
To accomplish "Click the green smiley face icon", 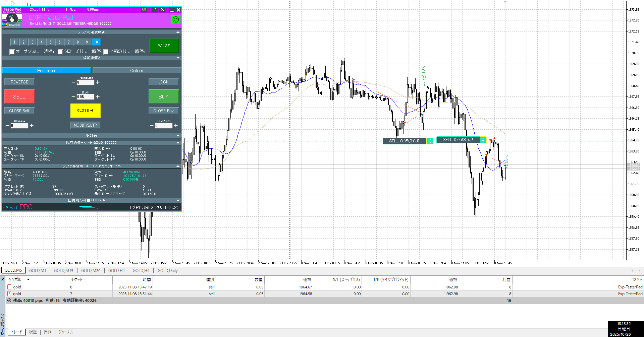I will [x=175, y=20].
